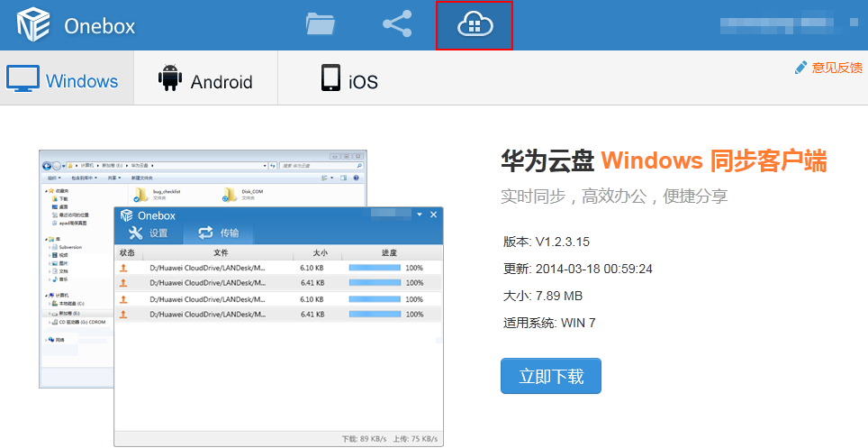The height and width of the screenshot is (448, 868).
Task: Open the files folder icon in header
Action: pos(321,24)
